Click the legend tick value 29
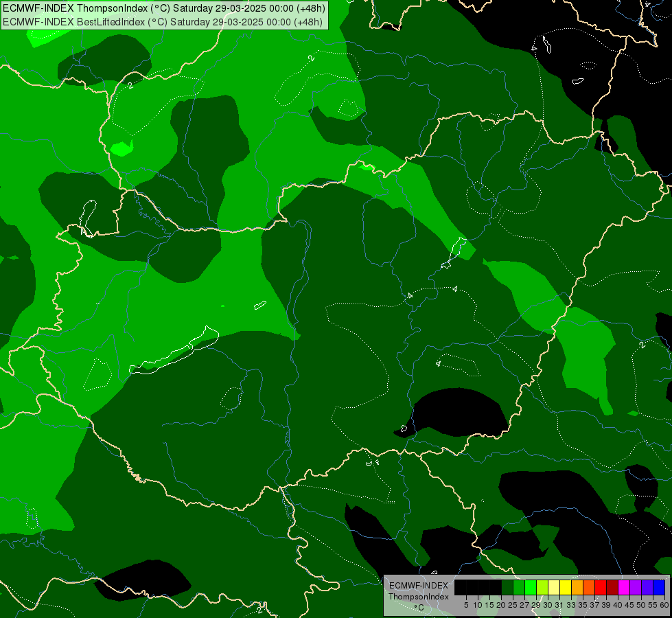 click(x=537, y=605)
